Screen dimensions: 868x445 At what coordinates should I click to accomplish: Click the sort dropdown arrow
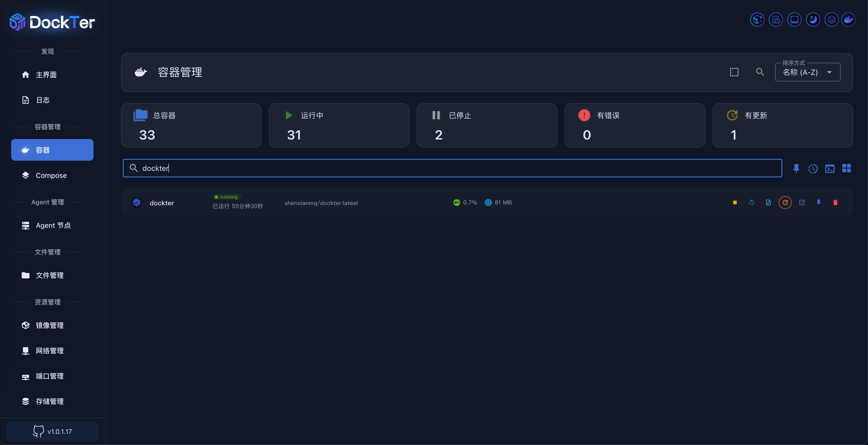point(829,72)
